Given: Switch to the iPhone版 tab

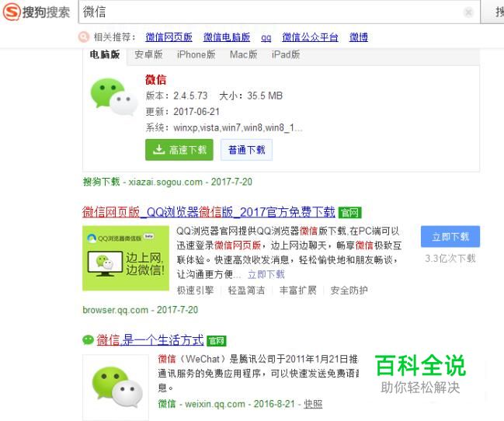Looking at the screenshot, I should coord(196,54).
